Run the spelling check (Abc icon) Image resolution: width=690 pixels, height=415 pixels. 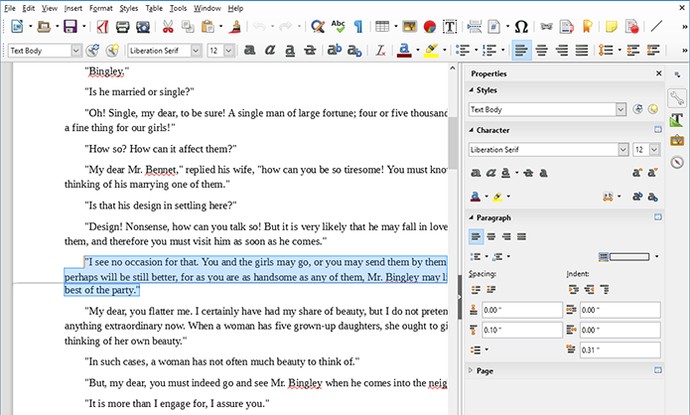pos(338,27)
